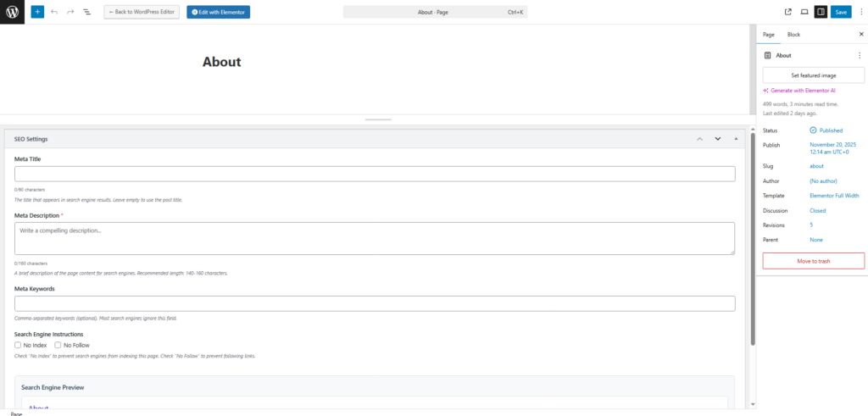Click the redo arrow icon

coord(70,12)
